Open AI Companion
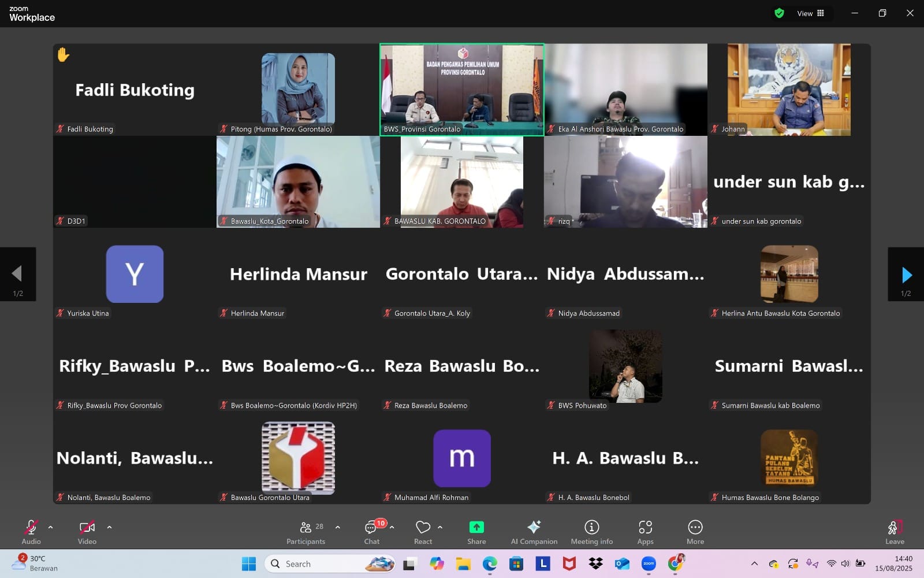Image resolution: width=924 pixels, height=578 pixels. point(534,532)
